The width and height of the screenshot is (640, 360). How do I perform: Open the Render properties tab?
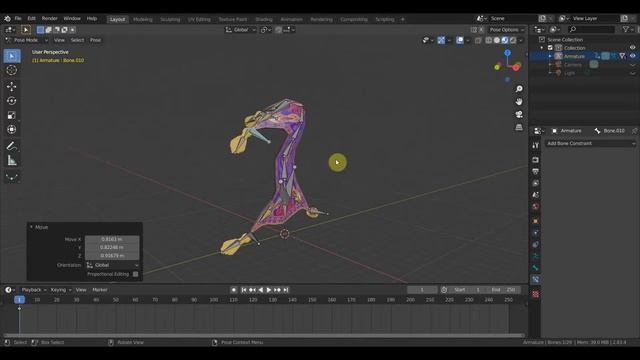535,160
